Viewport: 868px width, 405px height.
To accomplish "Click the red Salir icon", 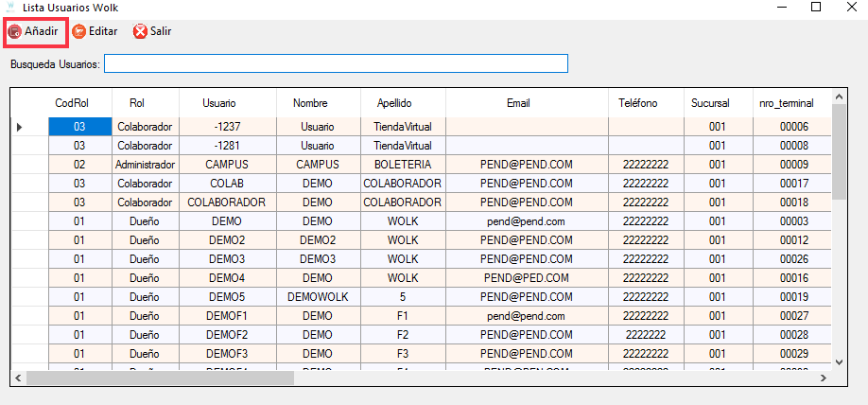I will (x=141, y=31).
